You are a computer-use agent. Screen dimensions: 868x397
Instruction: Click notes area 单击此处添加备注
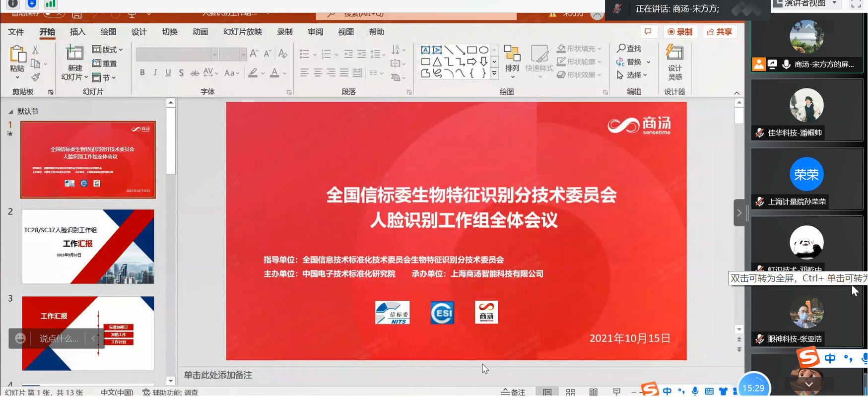tap(218, 375)
